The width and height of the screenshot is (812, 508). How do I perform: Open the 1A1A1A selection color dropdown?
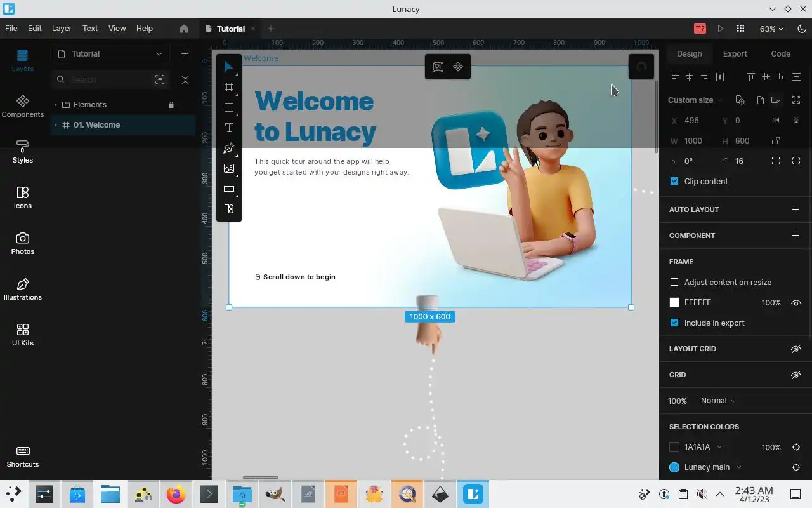click(719, 447)
